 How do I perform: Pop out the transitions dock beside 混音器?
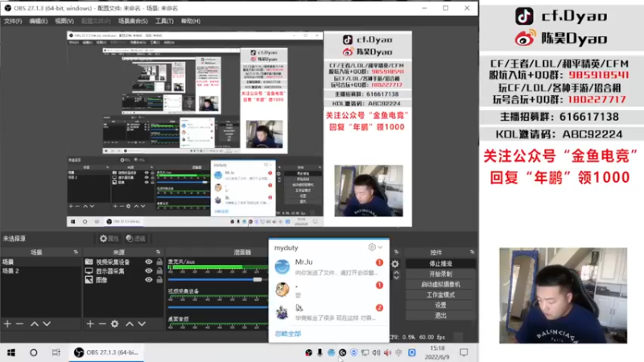(x=396, y=252)
